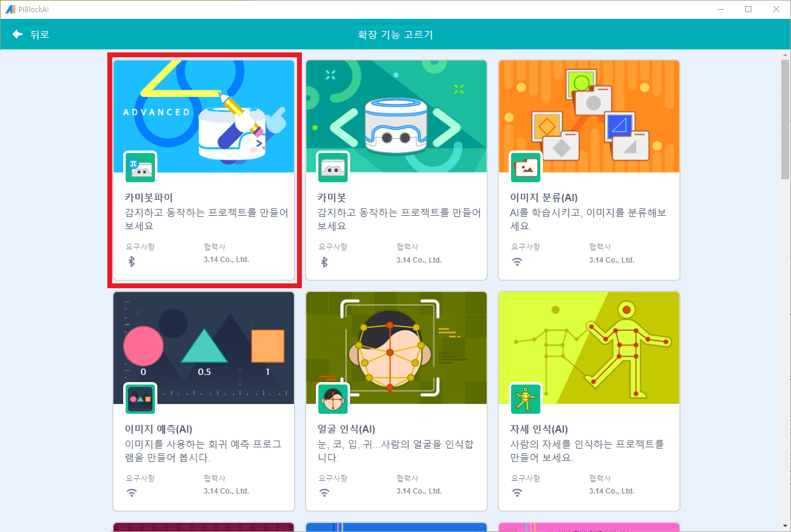Click the description starting '눈, 코, 입, 귀'

tap(395, 451)
